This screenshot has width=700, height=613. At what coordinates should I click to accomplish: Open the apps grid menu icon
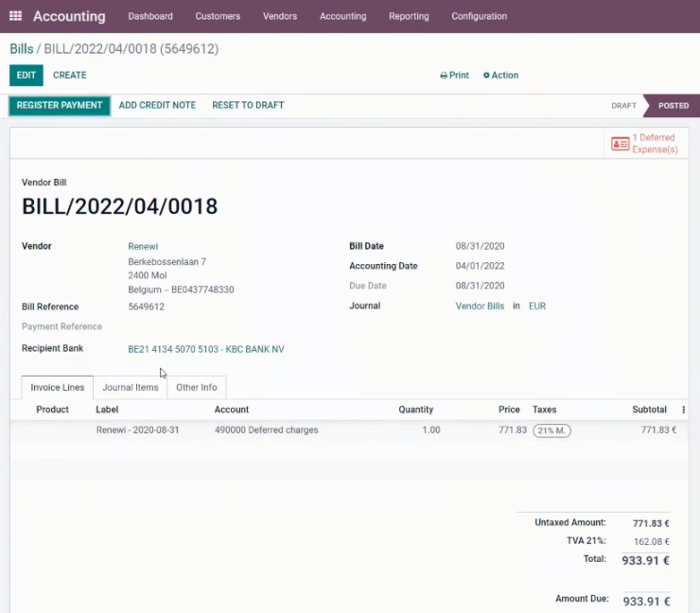coord(16,16)
